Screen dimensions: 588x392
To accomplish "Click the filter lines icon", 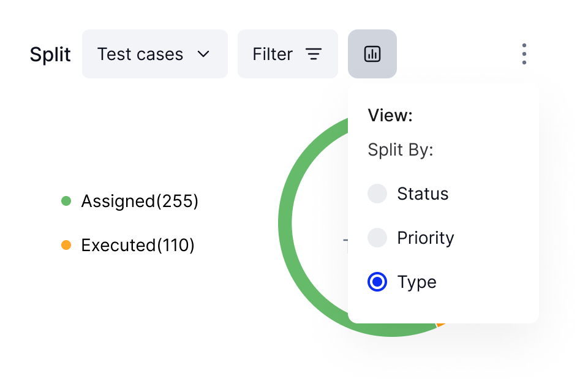I will pyautogui.click(x=314, y=54).
